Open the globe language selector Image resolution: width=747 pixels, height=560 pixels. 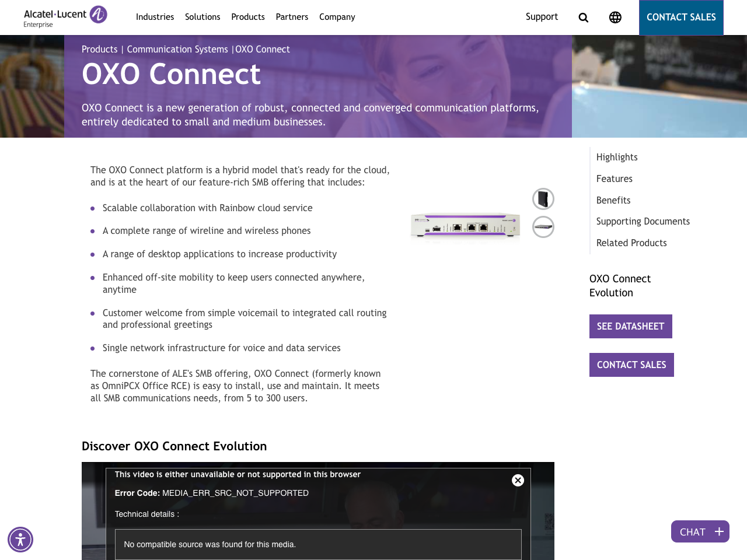615,17
